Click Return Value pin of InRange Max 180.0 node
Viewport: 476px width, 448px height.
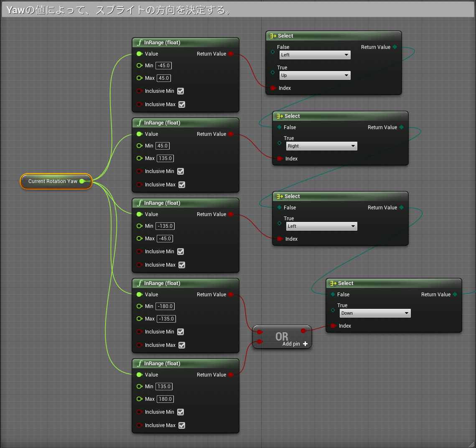231,374
